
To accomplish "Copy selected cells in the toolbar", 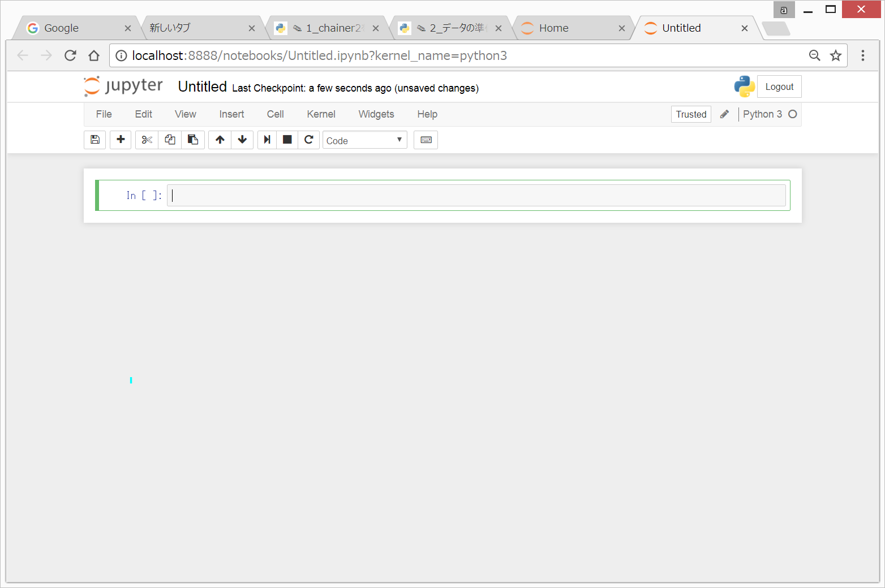I will tap(170, 140).
